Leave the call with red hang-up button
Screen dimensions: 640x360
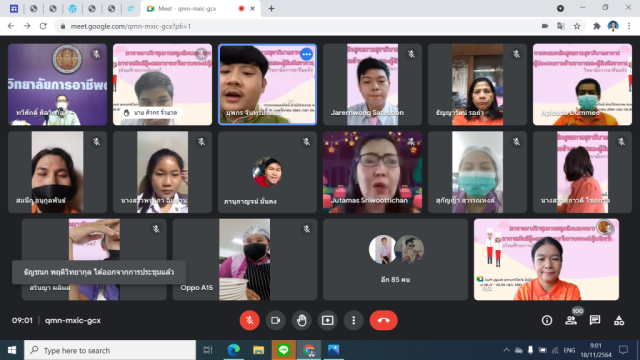(x=383, y=320)
